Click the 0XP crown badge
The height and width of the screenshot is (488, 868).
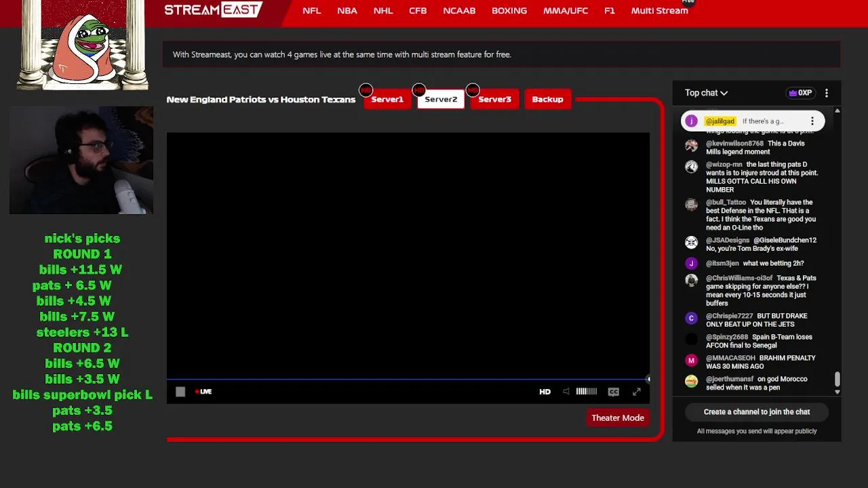coord(800,93)
